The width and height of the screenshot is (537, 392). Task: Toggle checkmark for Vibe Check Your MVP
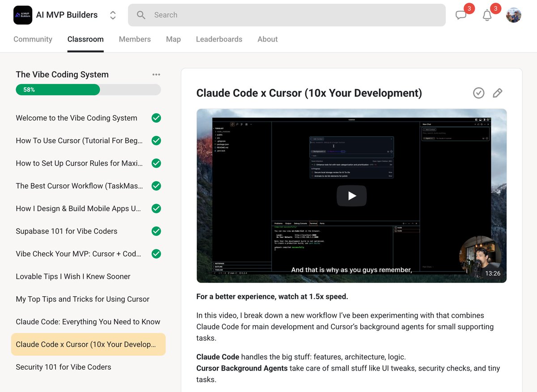156,254
